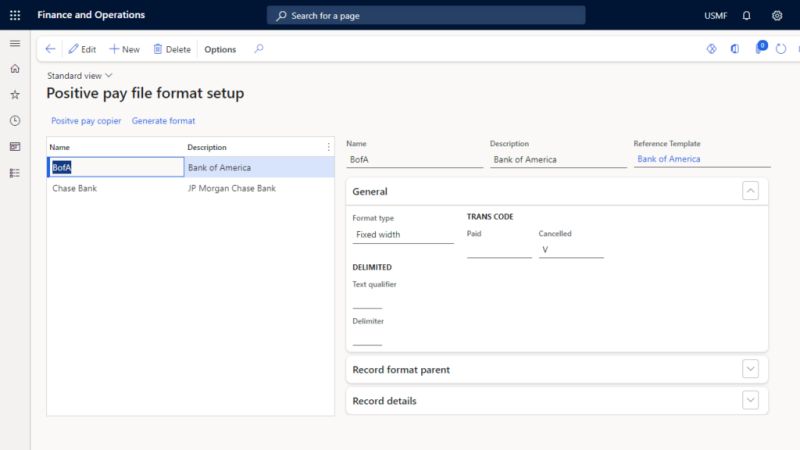Sort by the Name column header

59,147
